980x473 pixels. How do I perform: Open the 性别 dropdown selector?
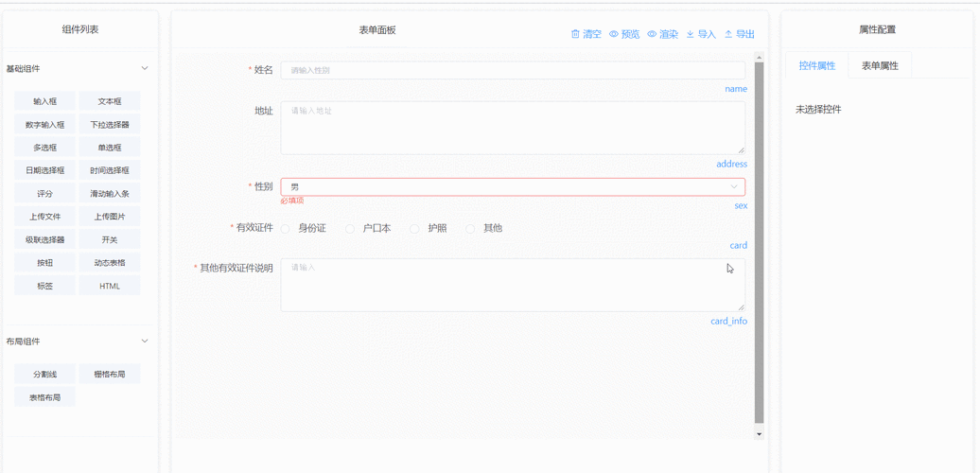pos(512,187)
